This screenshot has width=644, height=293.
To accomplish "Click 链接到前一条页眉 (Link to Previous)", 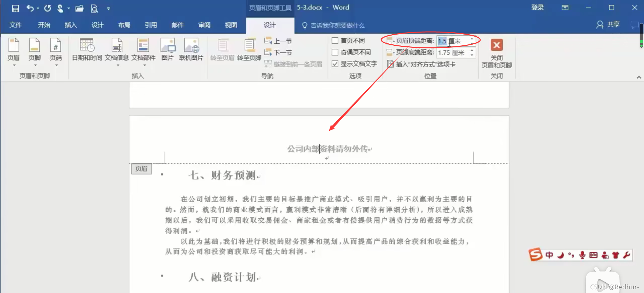I will pyautogui.click(x=293, y=64).
